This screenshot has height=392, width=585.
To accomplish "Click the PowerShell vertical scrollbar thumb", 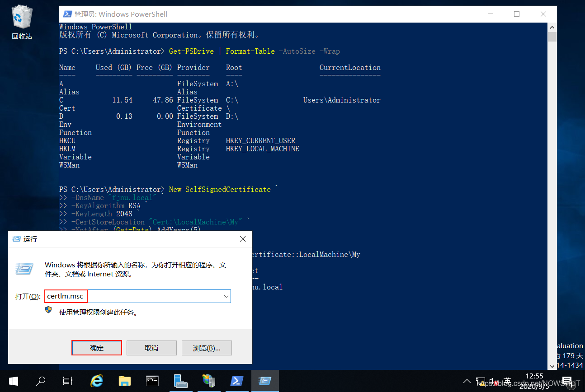I will tap(552, 37).
